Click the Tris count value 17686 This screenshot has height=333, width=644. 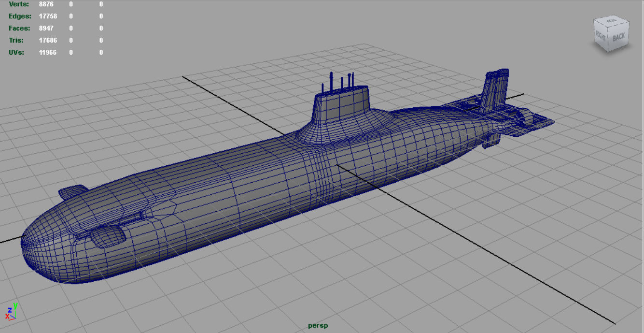coord(48,40)
